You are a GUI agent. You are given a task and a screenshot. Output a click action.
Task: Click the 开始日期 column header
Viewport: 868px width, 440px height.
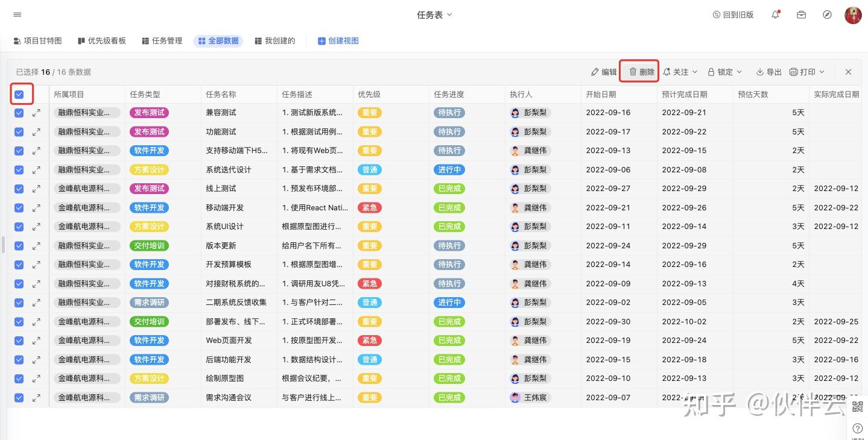619,94
